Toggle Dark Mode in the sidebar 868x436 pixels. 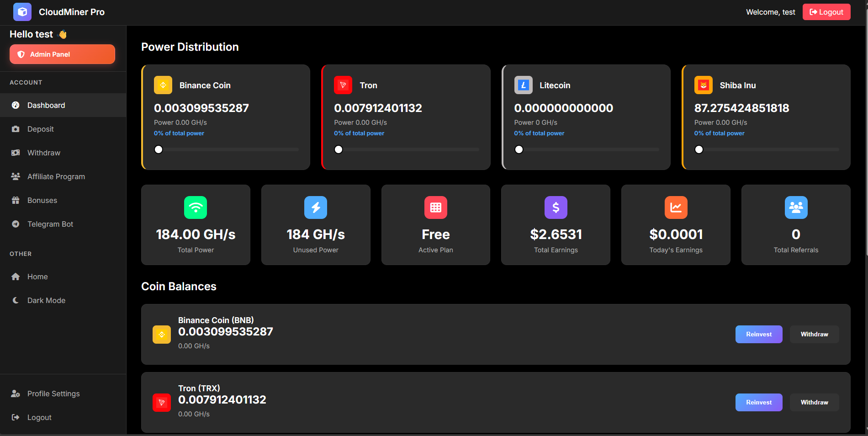click(x=46, y=300)
